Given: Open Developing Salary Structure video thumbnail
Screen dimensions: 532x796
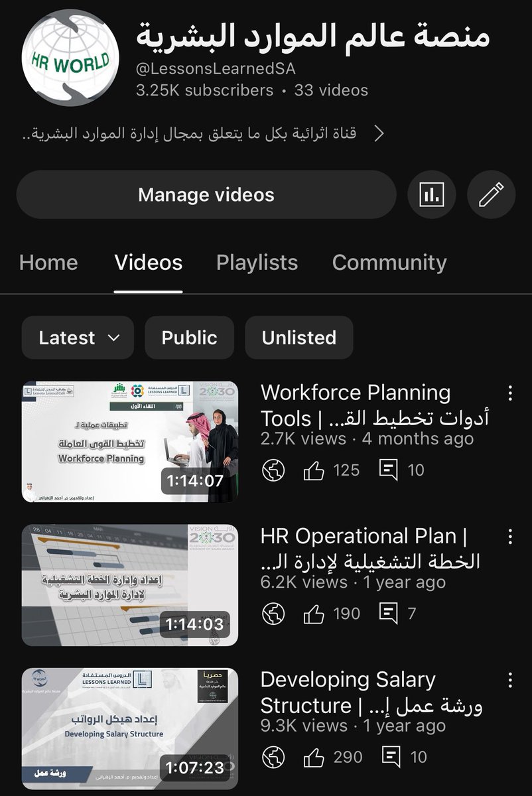Looking at the screenshot, I should tap(130, 728).
